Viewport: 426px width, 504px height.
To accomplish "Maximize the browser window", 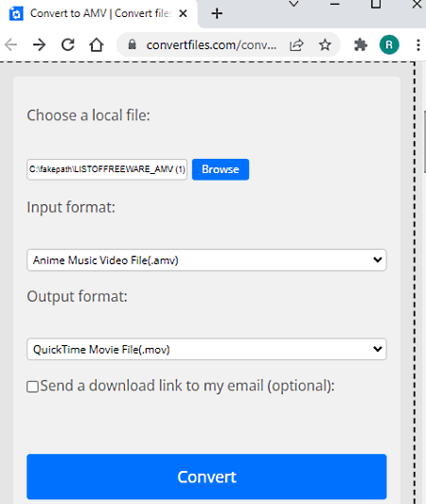I will [x=376, y=4].
